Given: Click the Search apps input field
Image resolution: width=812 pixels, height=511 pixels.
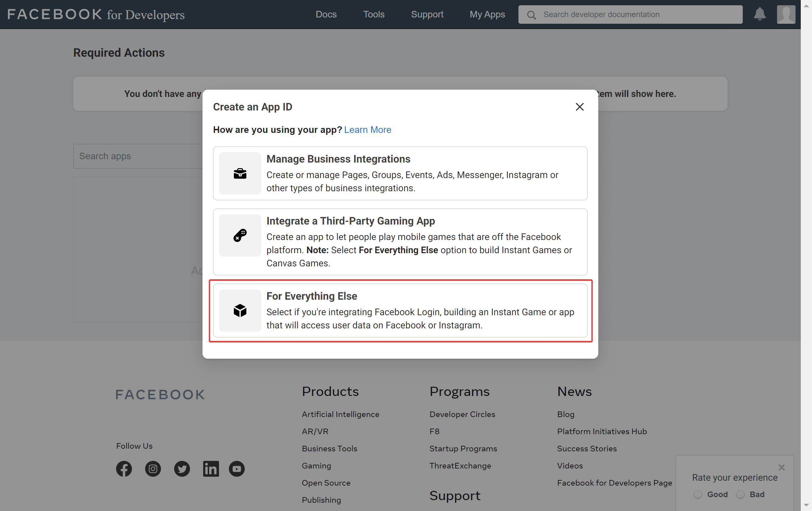Looking at the screenshot, I should 138,156.
